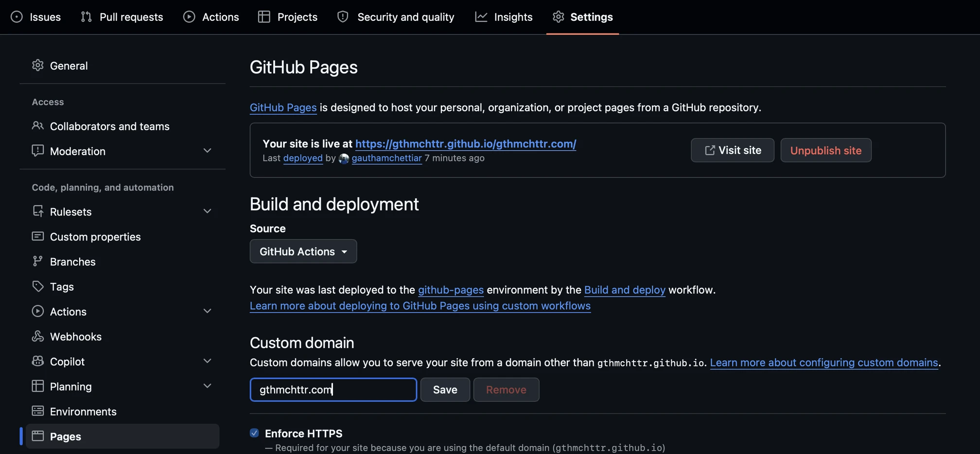This screenshot has height=454, width=980.
Task: Open the live site URL link
Action: 466,143
